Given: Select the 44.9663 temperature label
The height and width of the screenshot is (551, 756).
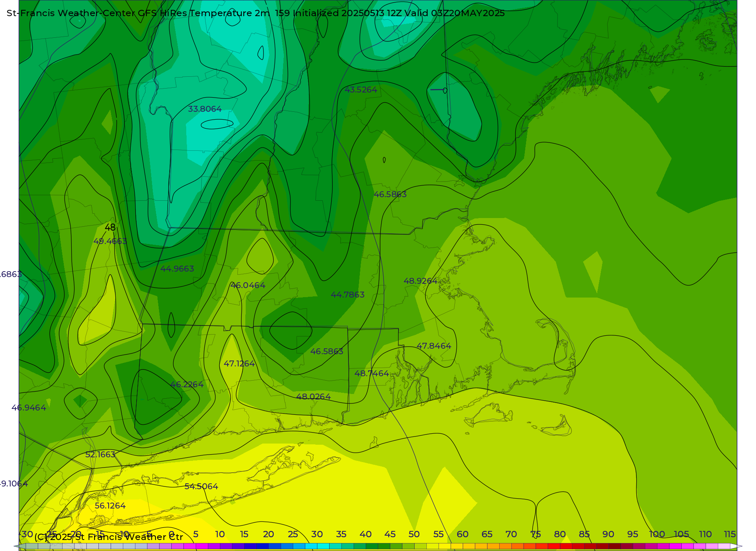Looking at the screenshot, I should pyautogui.click(x=177, y=269).
